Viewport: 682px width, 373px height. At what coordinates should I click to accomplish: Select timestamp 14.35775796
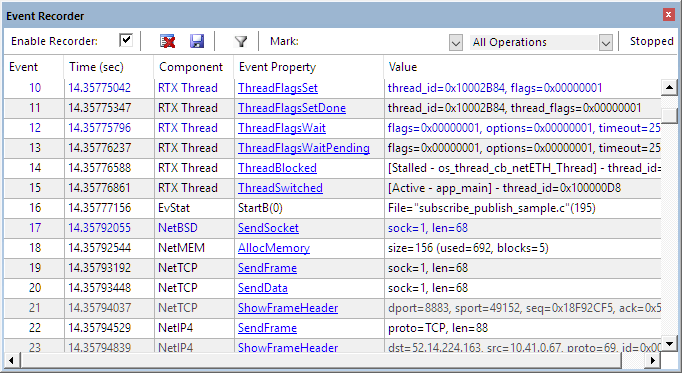pyautogui.click(x=99, y=128)
